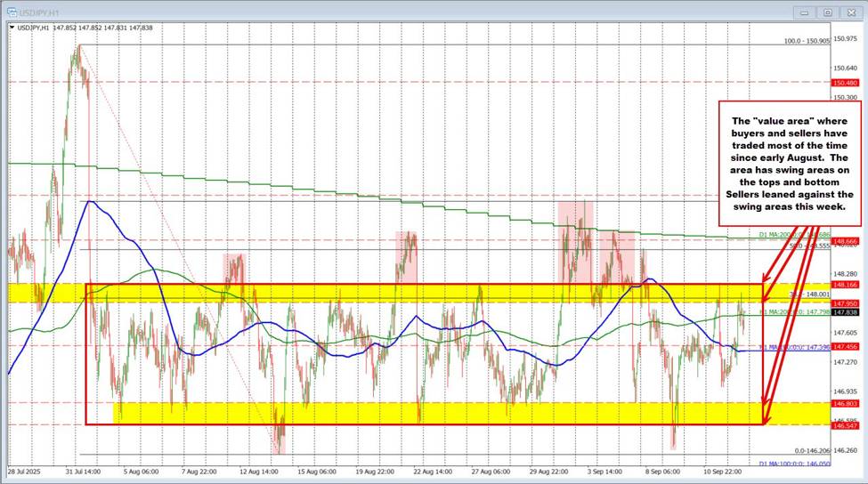Expand the triangle beside USDJPY,H1 label
Viewport: 868px width, 484px height.
coord(12,28)
